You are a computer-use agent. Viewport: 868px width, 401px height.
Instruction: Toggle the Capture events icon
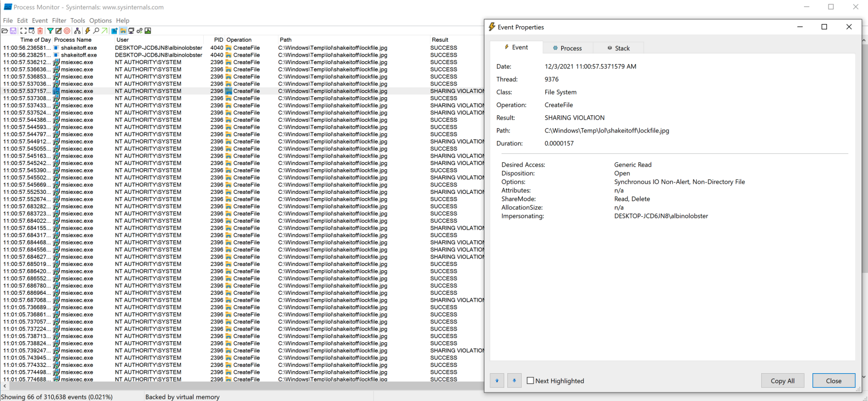tap(23, 30)
